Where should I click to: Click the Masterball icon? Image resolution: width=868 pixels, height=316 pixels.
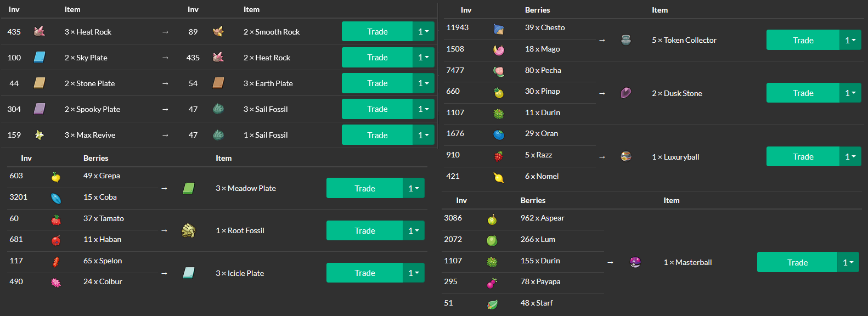tap(635, 262)
